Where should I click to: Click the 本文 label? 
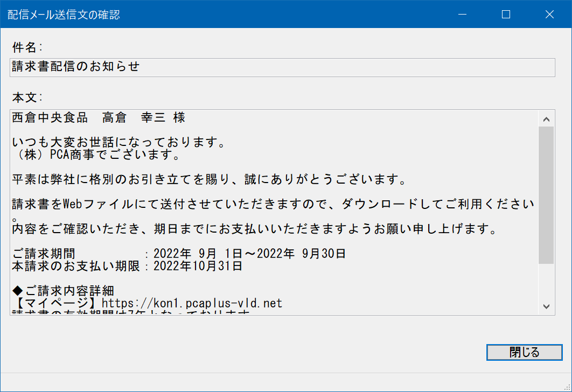27,97
